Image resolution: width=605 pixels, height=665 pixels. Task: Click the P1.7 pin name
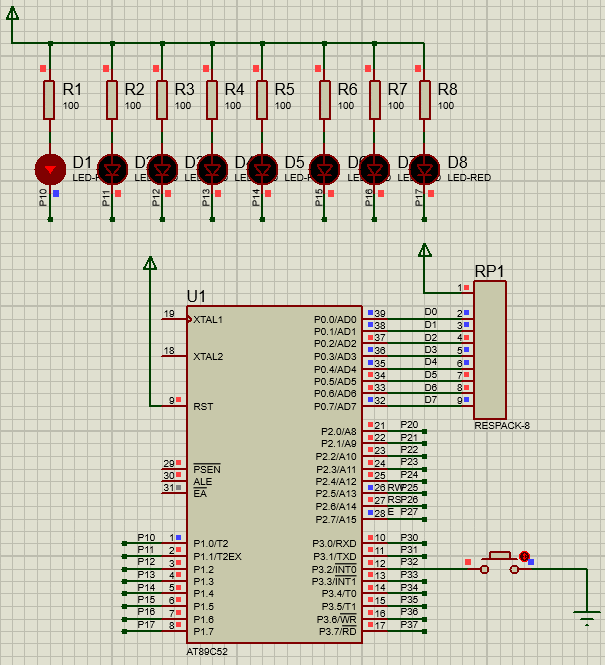204,631
